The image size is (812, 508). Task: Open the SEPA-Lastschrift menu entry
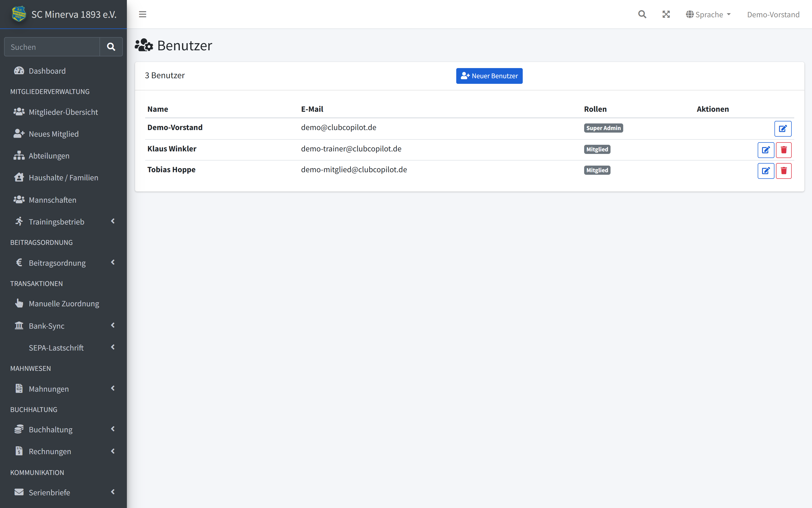[63, 347]
